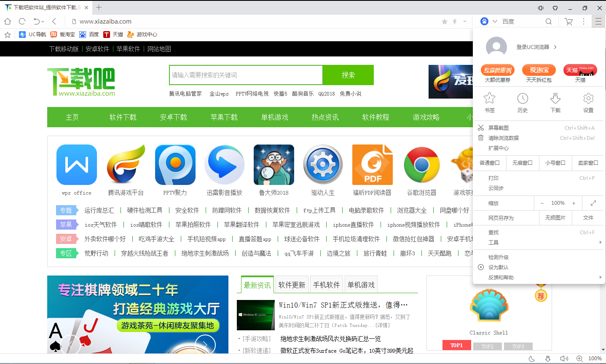606x364 pixels.
Task: Increase page zoom with the plus control
Action: coord(574,203)
